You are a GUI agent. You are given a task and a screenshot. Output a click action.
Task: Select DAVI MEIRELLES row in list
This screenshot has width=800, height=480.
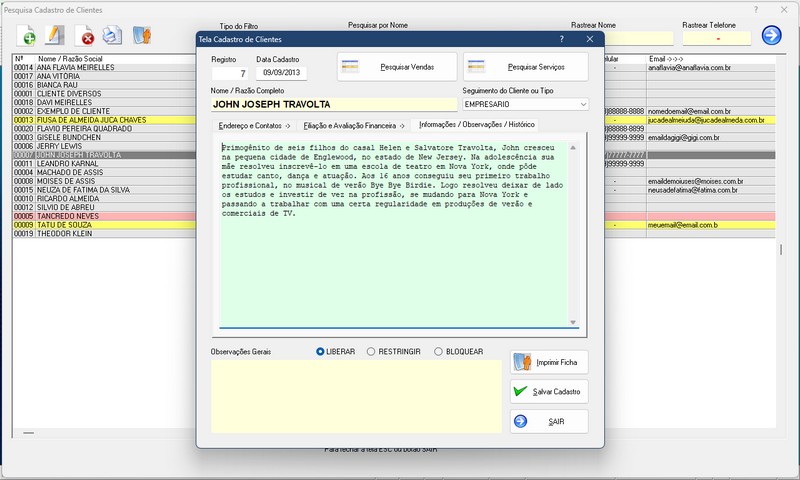[x=105, y=102]
